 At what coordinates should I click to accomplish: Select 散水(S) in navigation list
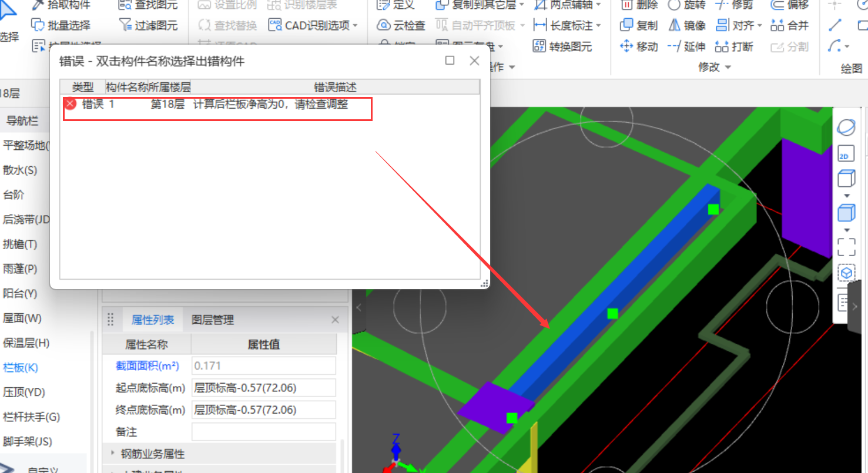[x=20, y=170]
